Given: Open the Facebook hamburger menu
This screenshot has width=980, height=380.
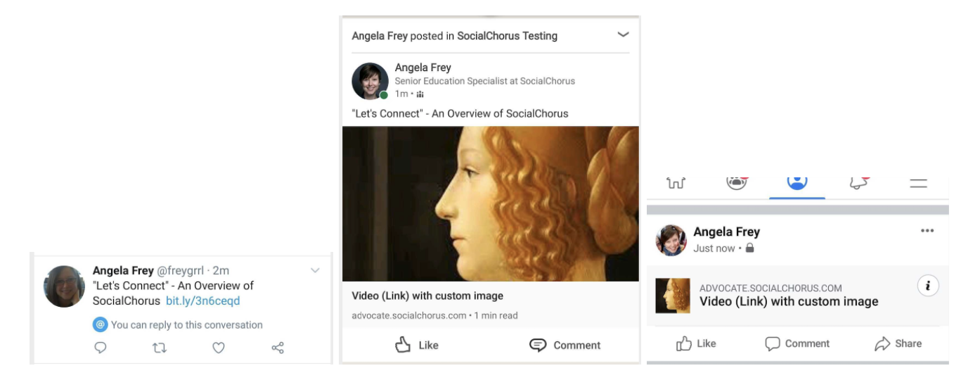Looking at the screenshot, I should point(918,183).
